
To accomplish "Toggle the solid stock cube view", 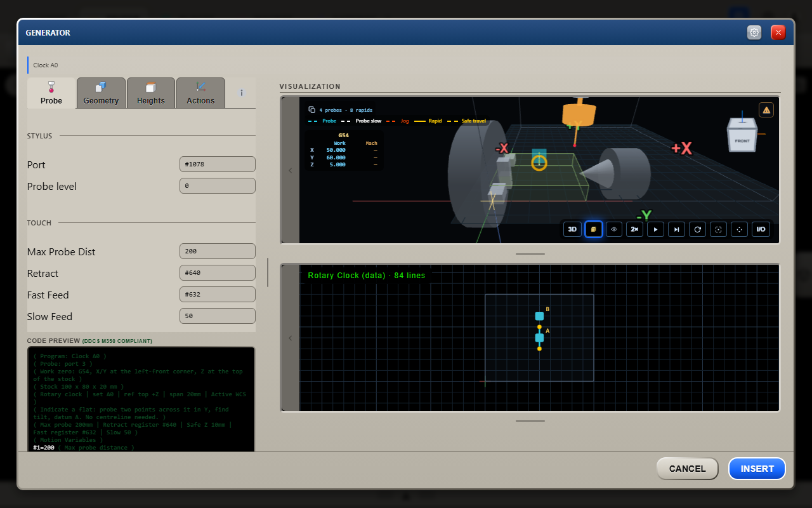I will coord(593,229).
